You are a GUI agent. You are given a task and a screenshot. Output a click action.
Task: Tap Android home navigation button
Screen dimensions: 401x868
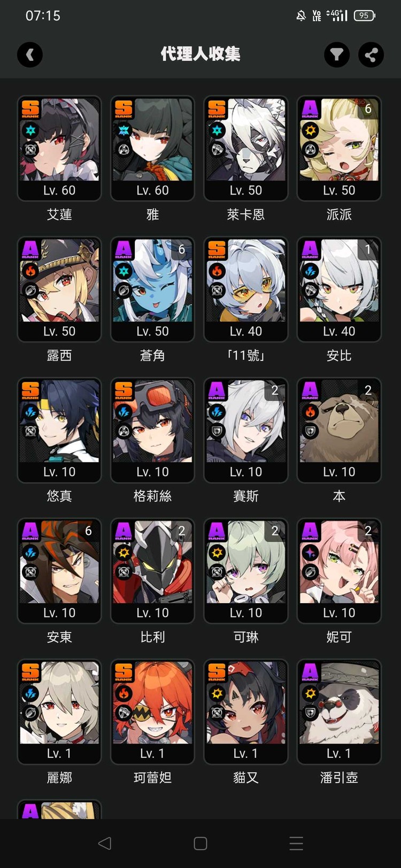200,843
